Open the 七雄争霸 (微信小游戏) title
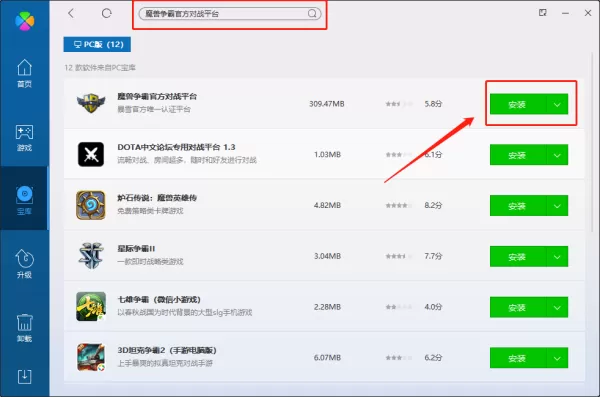This screenshot has width=600, height=397. (159, 299)
